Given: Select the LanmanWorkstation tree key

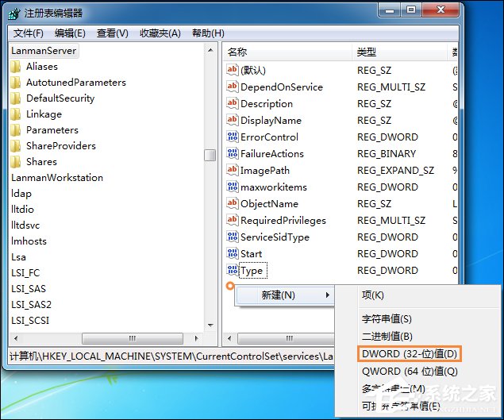Looking at the screenshot, I should point(57,178).
